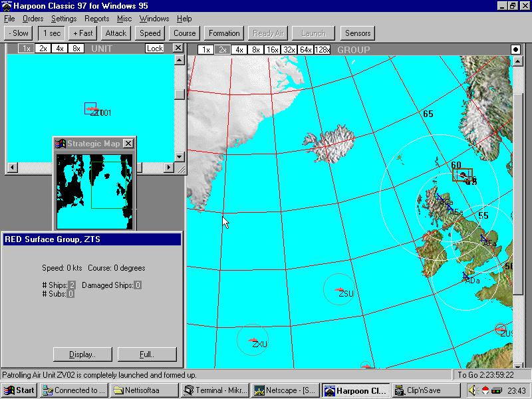Set Group map zoom to 128x
This screenshot has height=399, width=532.
pyautogui.click(x=323, y=49)
